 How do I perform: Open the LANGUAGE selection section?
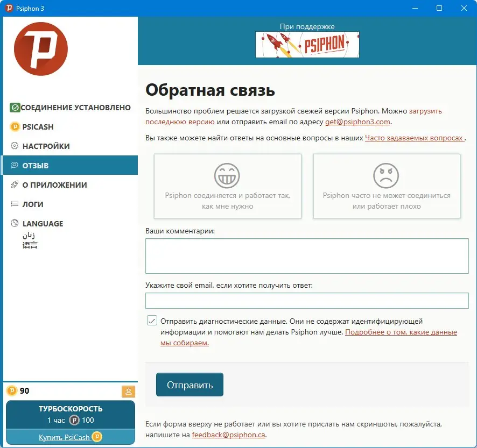[x=71, y=232]
